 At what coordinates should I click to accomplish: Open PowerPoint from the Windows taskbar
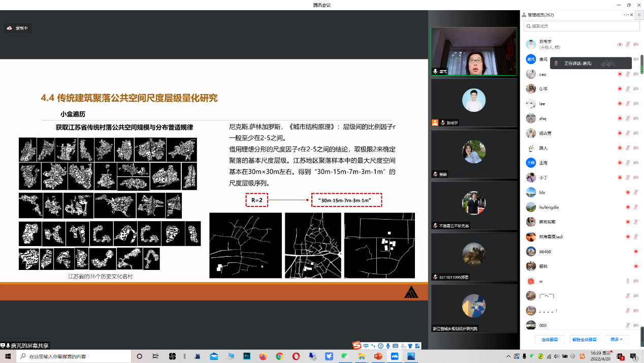(x=378, y=356)
